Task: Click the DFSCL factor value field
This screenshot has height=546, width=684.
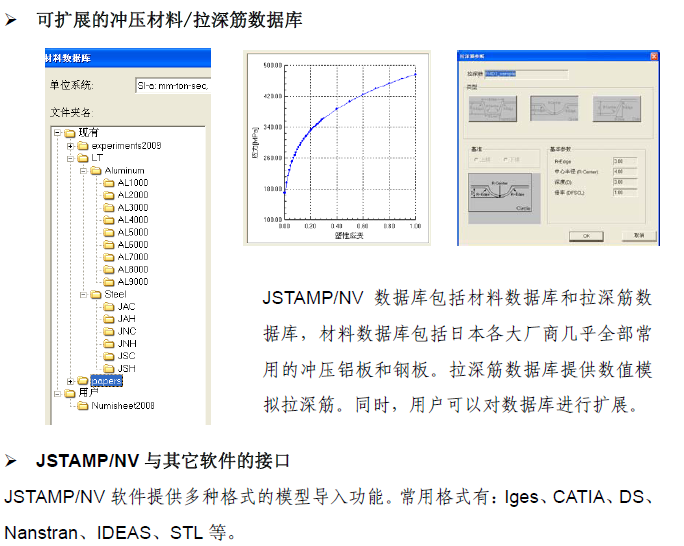Action: 625,192
